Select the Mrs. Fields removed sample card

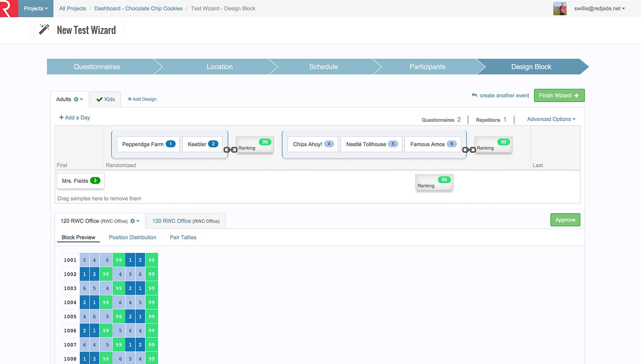(81, 181)
